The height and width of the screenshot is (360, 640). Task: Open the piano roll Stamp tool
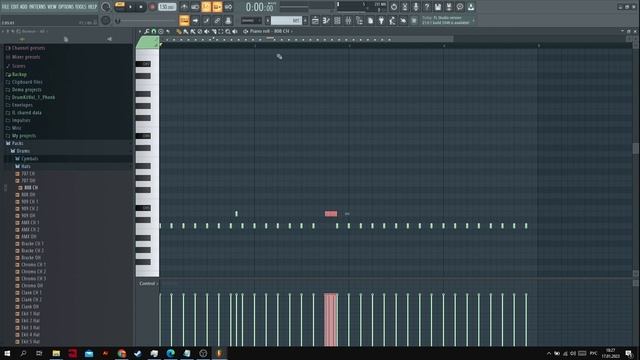161,31
